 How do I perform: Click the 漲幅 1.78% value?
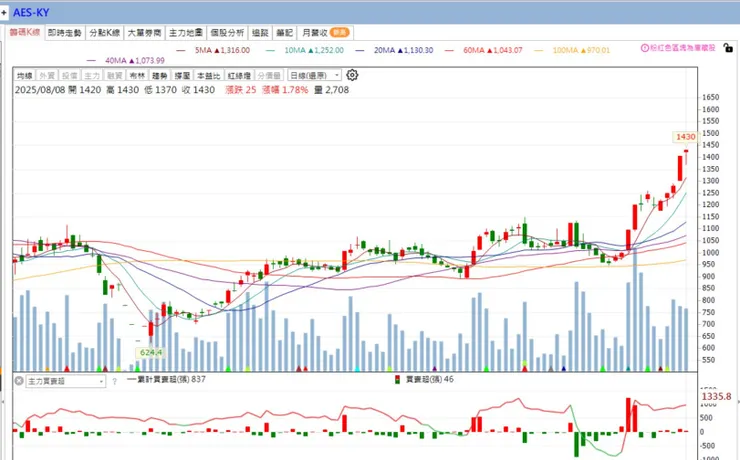[285, 90]
